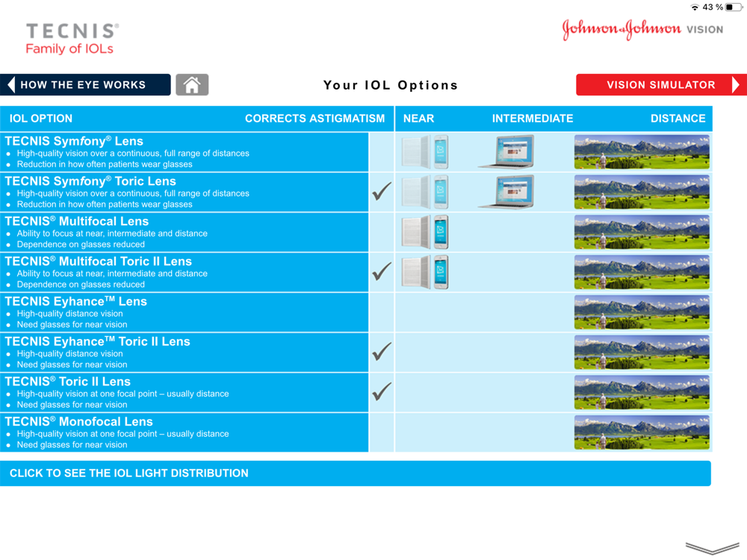Tap the bottom-right down chevron
This screenshot has height=560, width=747.
pyautogui.click(x=712, y=547)
